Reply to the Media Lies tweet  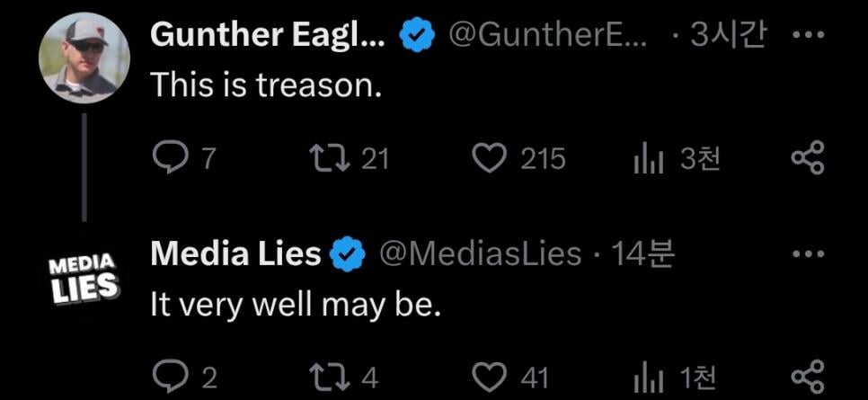[x=170, y=376]
